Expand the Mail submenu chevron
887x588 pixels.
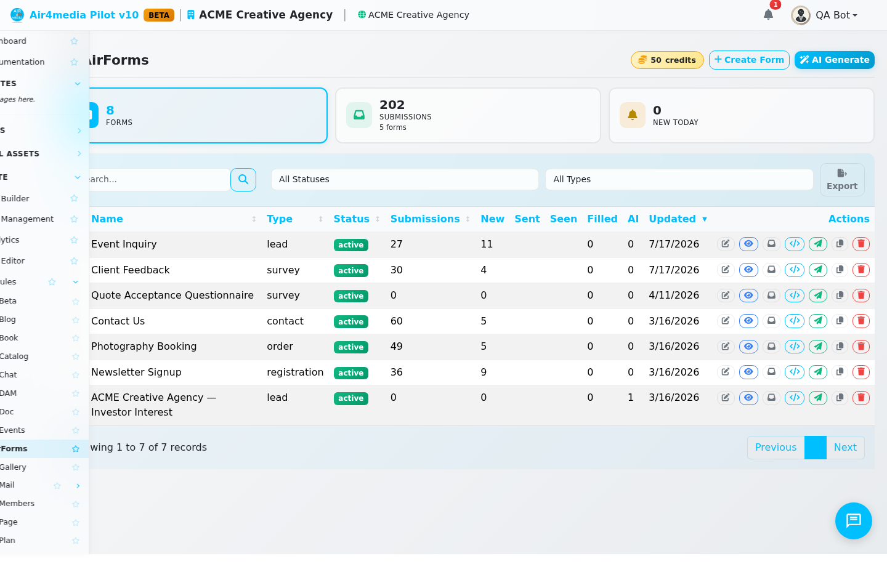pos(78,486)
